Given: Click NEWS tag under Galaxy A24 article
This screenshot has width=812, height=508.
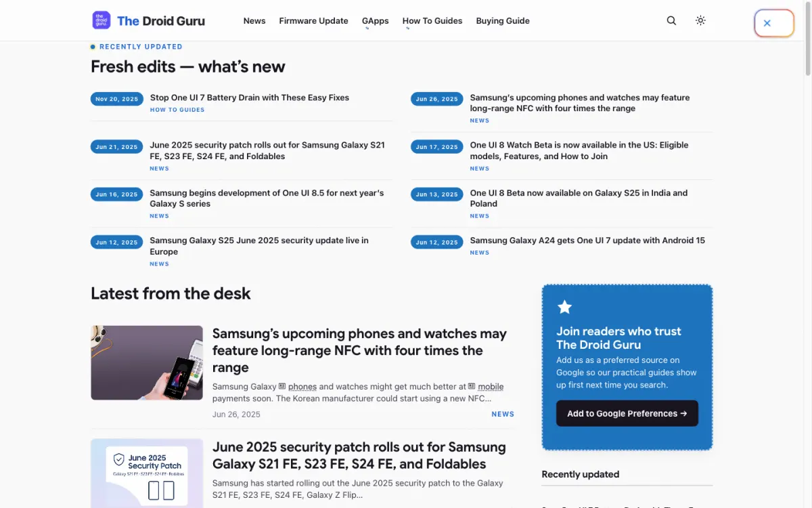Looking at the screenshot, I should pyautogui.click(x=480, y=253).
